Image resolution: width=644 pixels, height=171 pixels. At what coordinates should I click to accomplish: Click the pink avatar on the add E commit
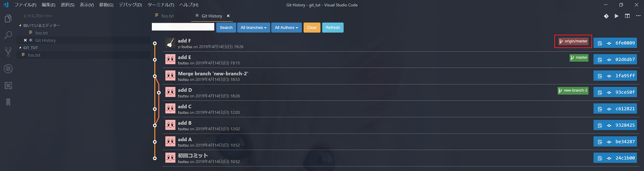[170, 59]
